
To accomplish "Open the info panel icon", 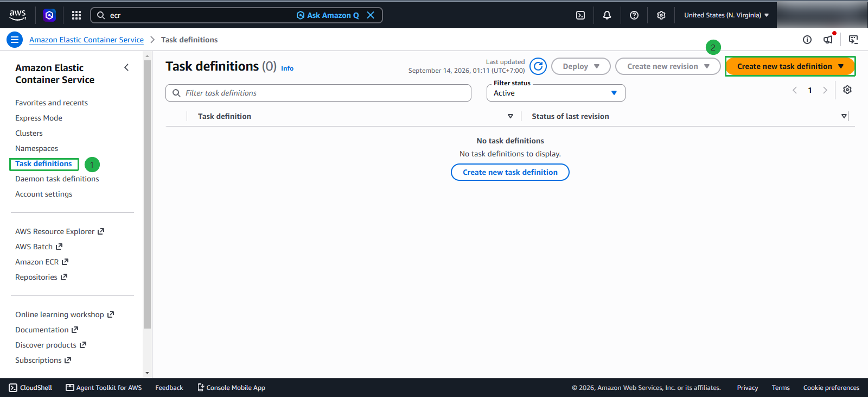I will click(807, 40).
